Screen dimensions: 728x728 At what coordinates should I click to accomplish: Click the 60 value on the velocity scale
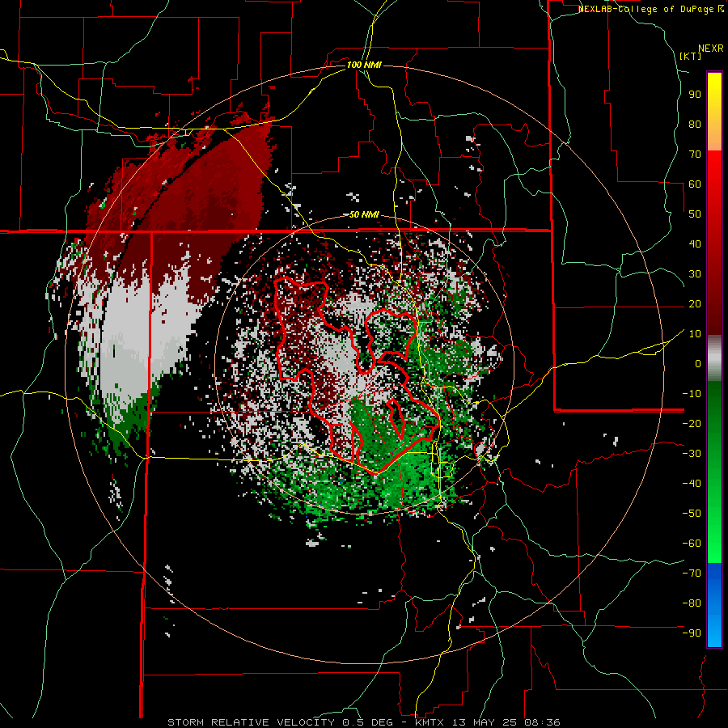pos(695,184)
